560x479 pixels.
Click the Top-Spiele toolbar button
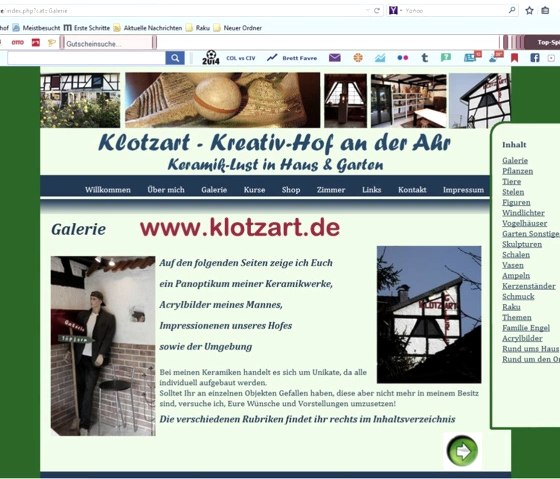[x=542, y=43]
